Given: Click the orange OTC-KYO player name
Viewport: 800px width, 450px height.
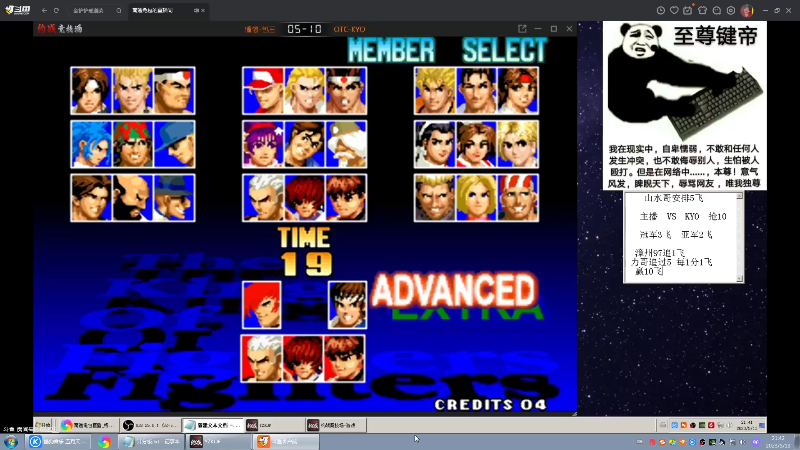Looking at the screenshot, I should [349, 30].
